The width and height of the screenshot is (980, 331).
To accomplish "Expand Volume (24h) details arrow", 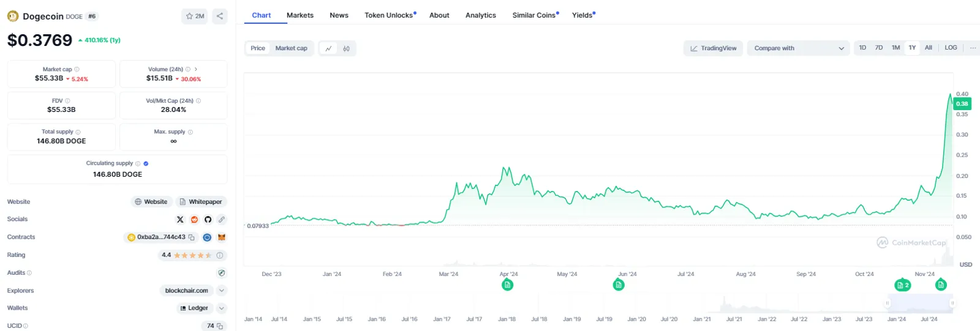I will 195,69.
